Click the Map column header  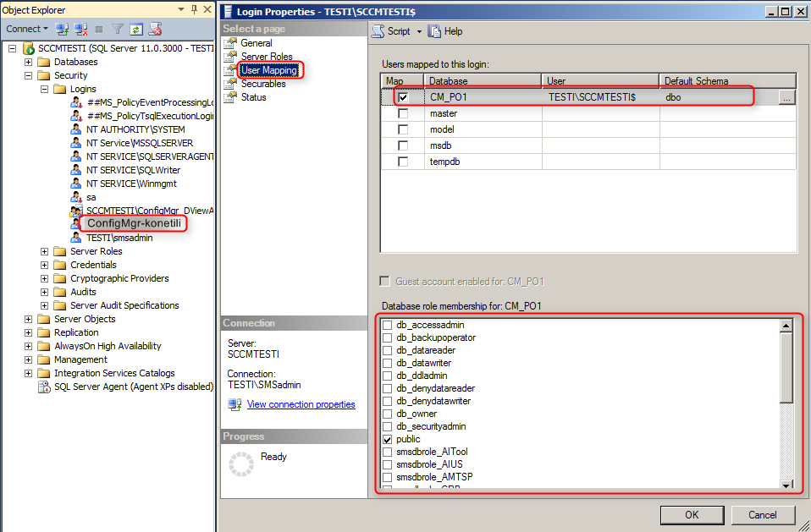tap(402, 81)
